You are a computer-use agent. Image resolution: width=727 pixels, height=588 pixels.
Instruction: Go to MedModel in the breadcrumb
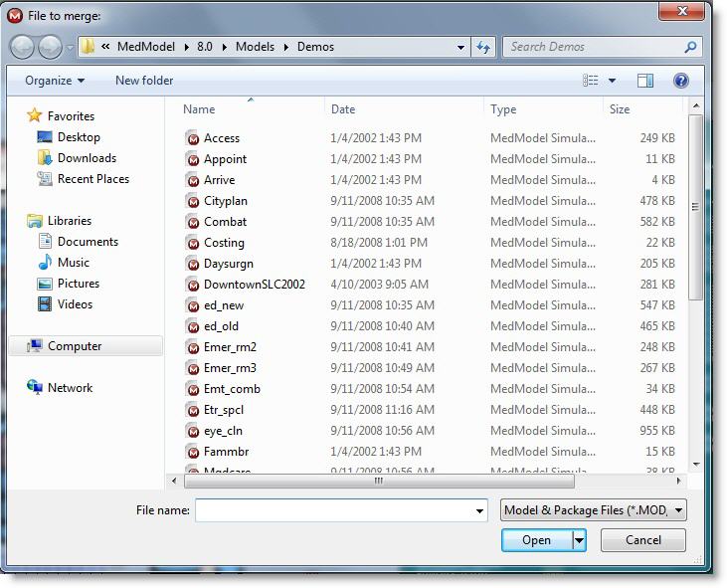click(x=146, y=48)
